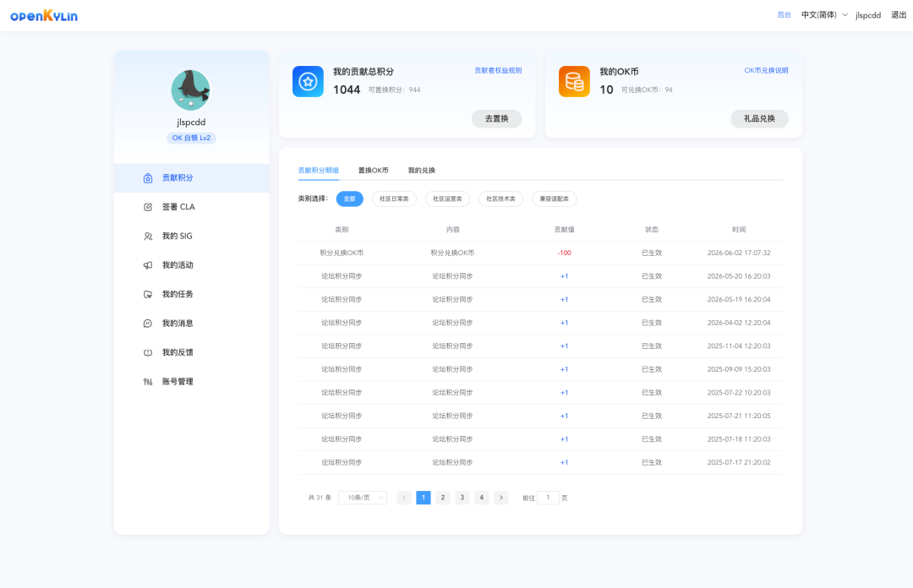Image resolution: width=913 pixels, height=588 pixels.
Task: Select pagination page 3
Action: pyautogui.click(x=462, y=498)
